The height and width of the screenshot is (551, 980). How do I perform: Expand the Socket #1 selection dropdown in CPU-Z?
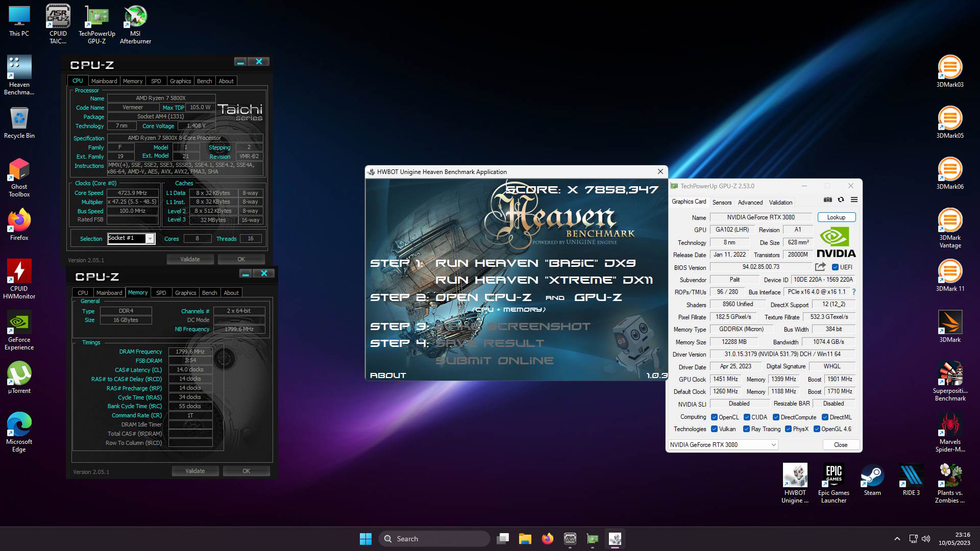pyautogui.click(x=150, y=239)
